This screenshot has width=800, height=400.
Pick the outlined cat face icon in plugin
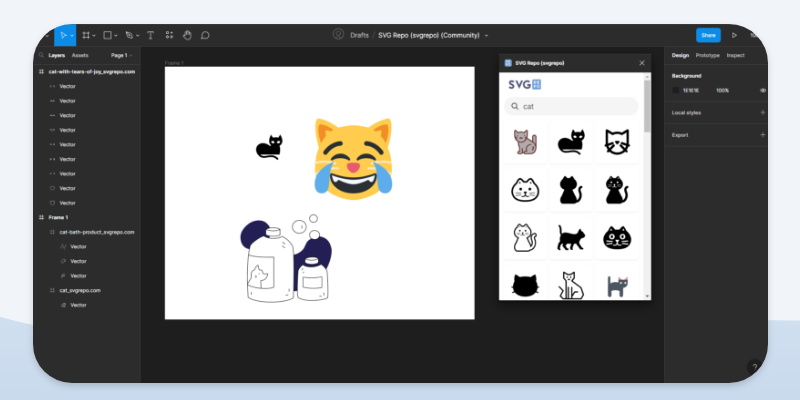point(617,142)
